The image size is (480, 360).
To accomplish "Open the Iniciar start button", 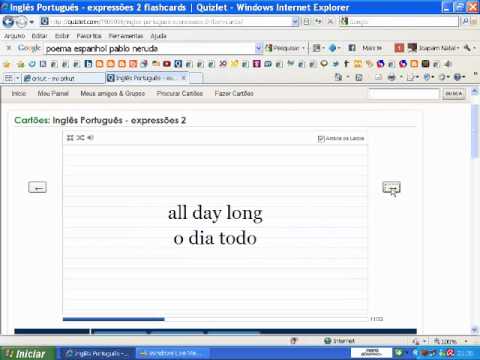I will pos(27,353).
